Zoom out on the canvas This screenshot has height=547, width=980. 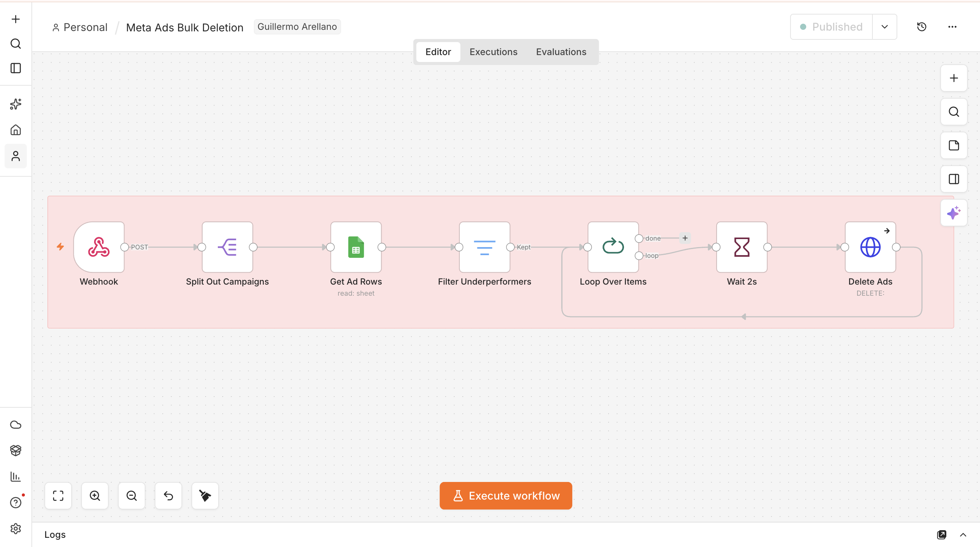pos(132,496)
